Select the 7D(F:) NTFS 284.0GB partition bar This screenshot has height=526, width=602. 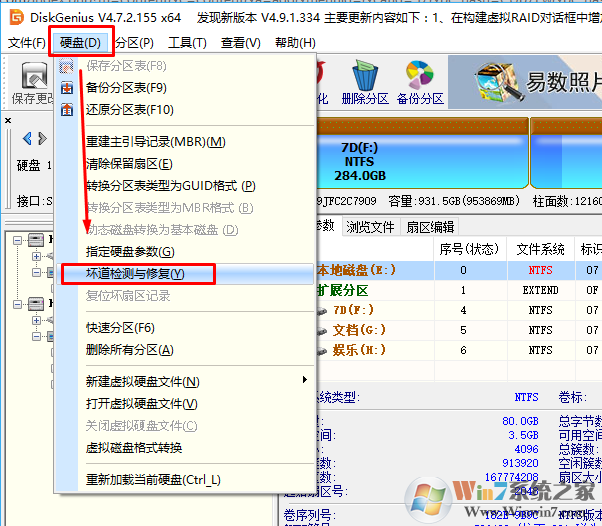coord(421,154)
